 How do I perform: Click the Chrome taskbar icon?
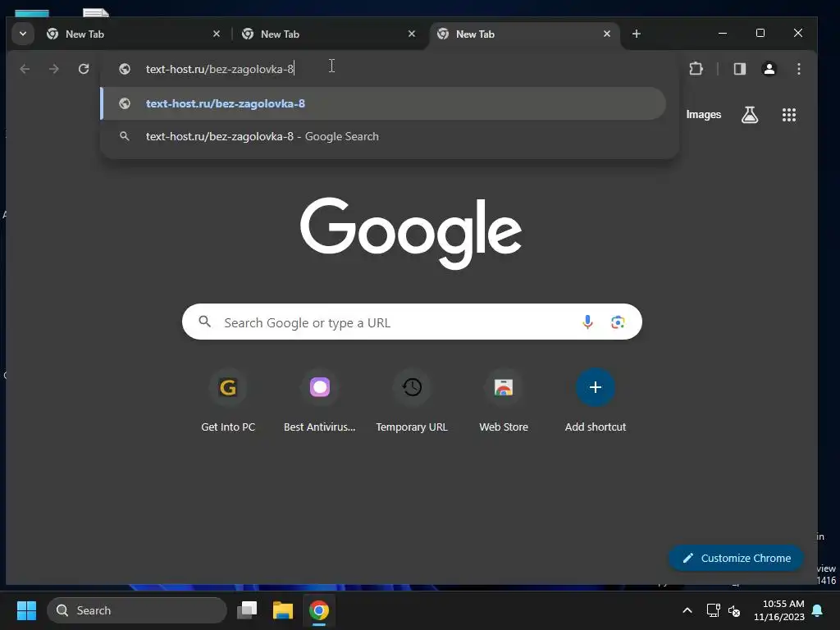click(x=319, y=610)
